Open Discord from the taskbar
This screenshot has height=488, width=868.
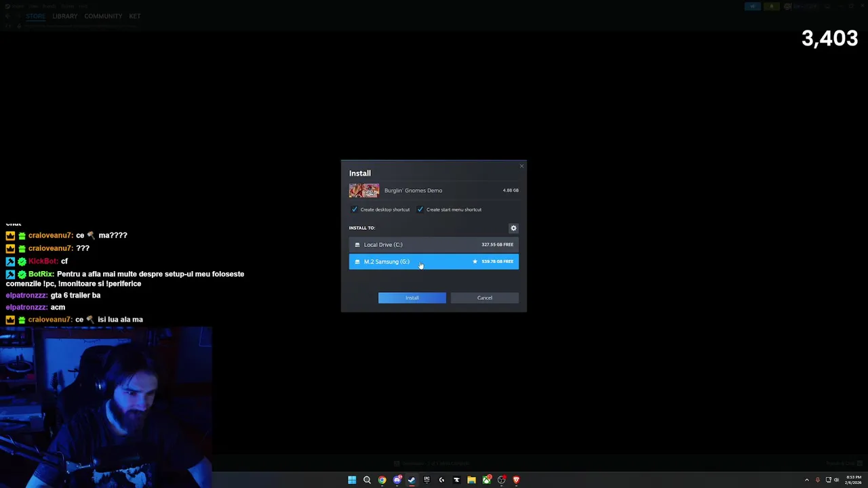[x=397, y=480]
